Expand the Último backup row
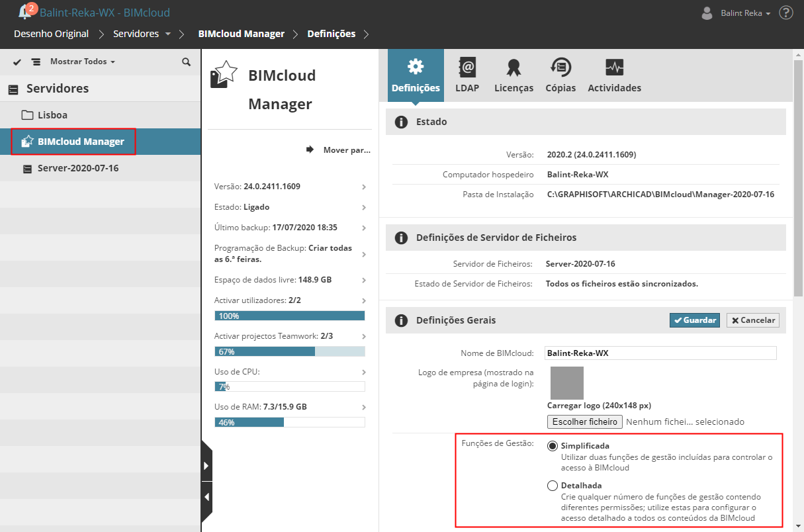This screenshot has height=532, width=804. 364,228
